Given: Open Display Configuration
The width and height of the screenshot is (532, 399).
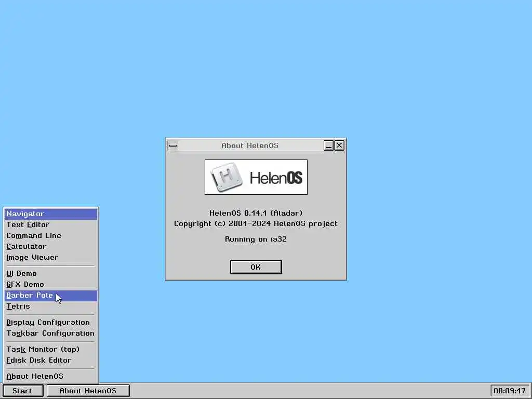Looking at the screenshot, I should click(51, 322).
